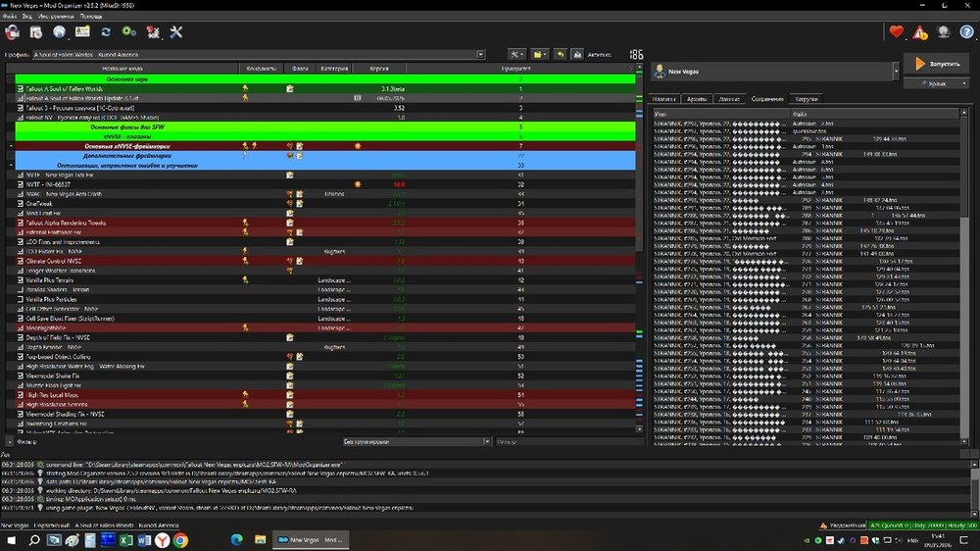
Task: Click the New Vegas Mod Organizer taskbar button
Action: [311, 540]
